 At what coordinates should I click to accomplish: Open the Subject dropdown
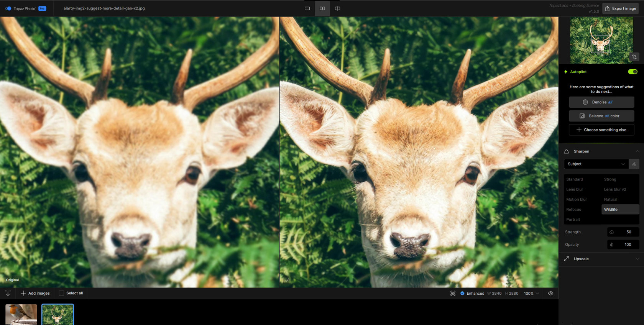[596, 164]
